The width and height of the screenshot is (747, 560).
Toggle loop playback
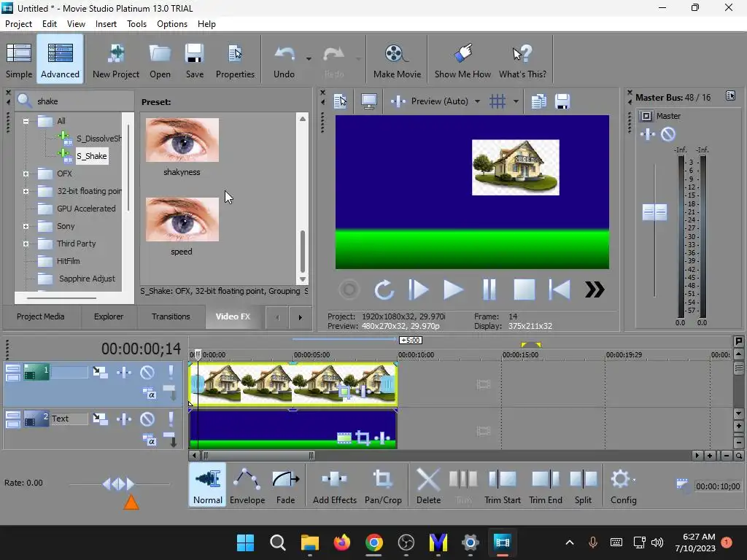(384, 289)
